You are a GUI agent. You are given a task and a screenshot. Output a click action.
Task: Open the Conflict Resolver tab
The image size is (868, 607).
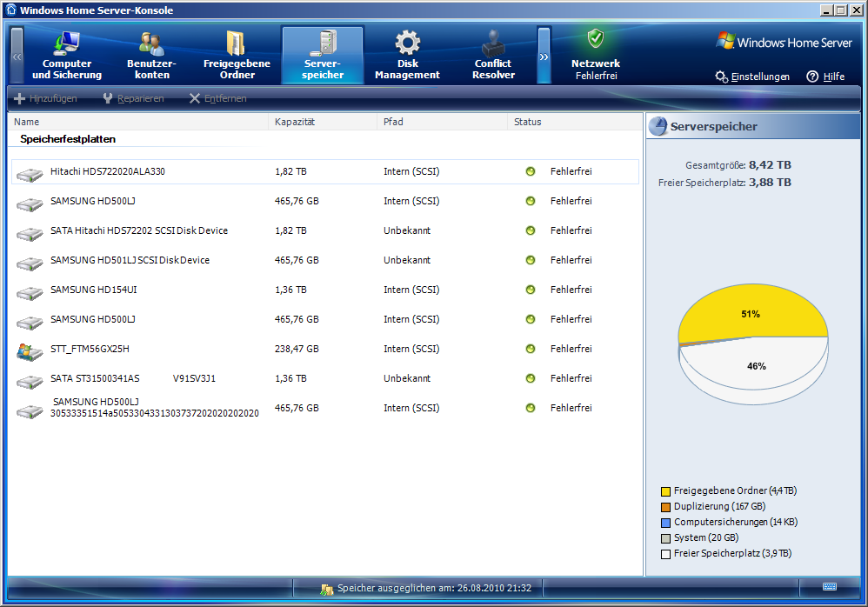point(493,56)
